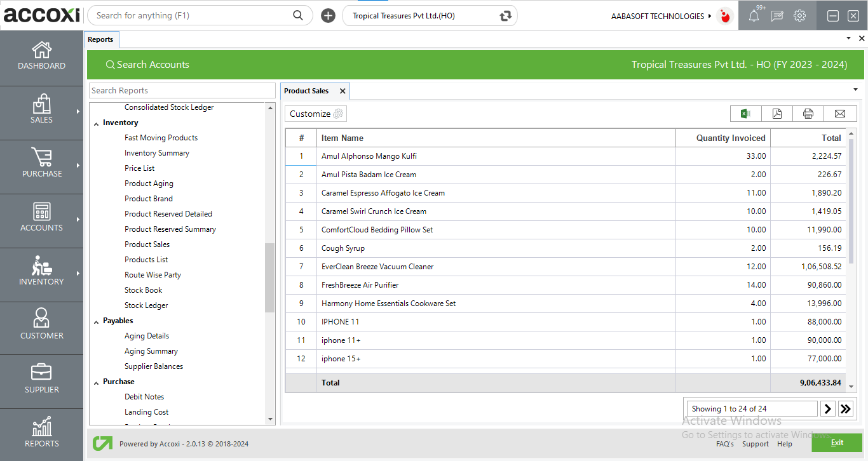Collapse the Inventory report group
This screenshot has width=868, height=461.
point(97,123)
